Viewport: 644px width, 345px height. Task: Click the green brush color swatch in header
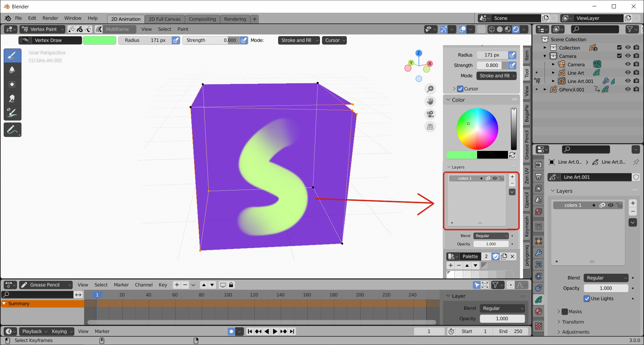pyautogui.click(x=100, y=40)
